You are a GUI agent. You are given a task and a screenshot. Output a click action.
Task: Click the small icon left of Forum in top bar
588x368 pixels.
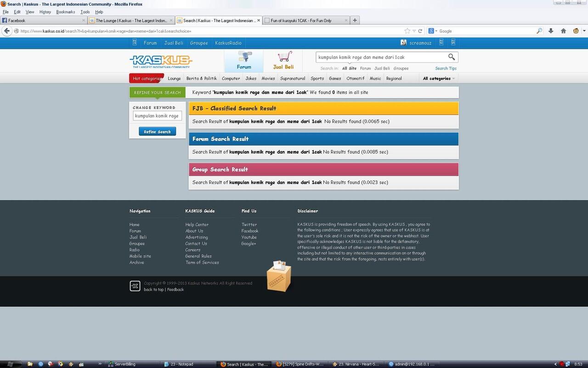(135, 42)
